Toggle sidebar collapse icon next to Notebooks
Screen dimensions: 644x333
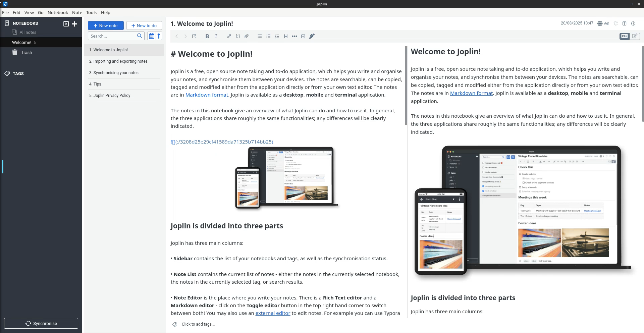point(66,24)
